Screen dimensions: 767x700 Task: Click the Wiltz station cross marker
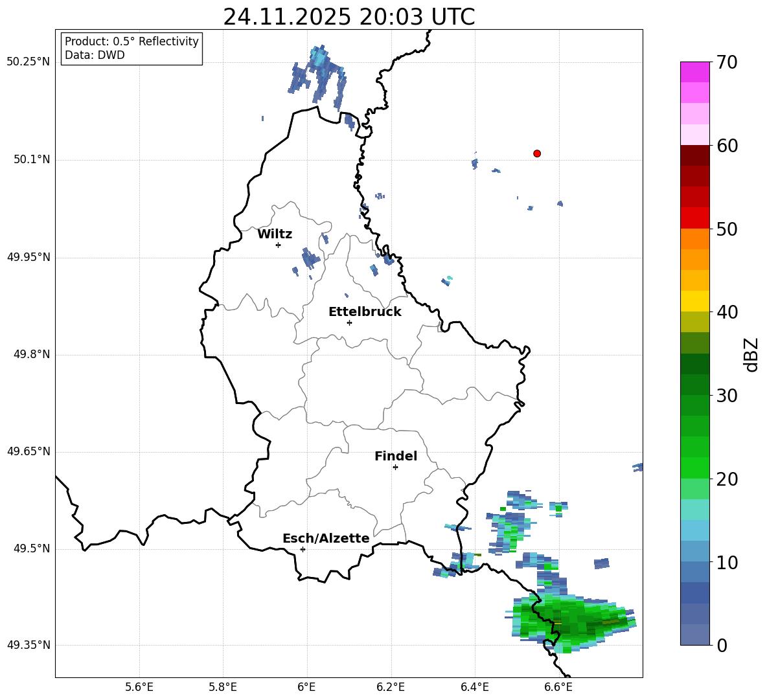[x=279, y=245]
